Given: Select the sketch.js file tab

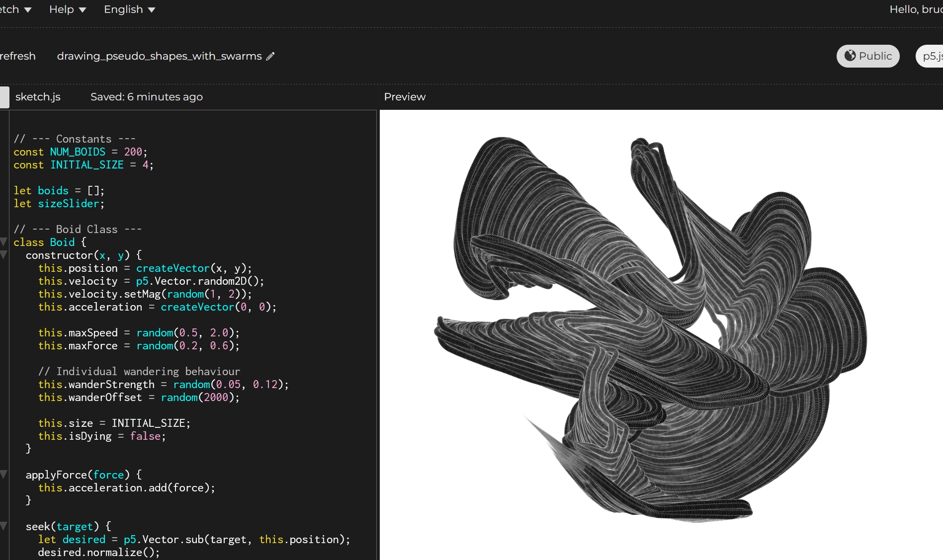Looking at the screenshot, I should tap(38, 97).
